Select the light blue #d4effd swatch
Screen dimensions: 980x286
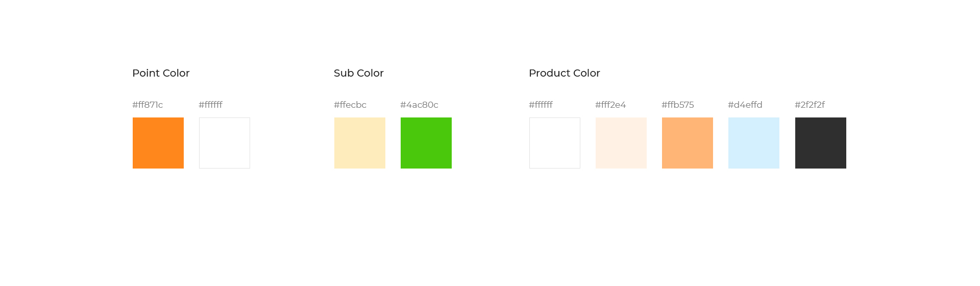click(754, 143)
